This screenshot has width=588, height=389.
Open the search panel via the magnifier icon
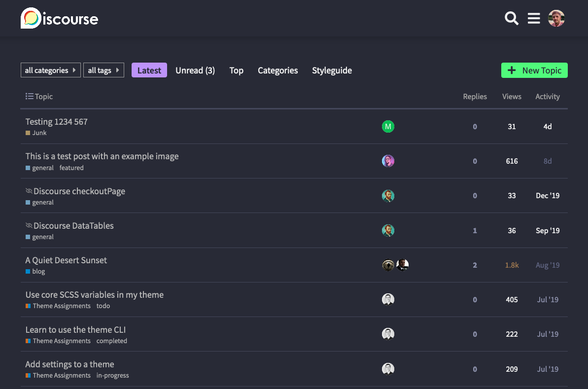point(511,18)
